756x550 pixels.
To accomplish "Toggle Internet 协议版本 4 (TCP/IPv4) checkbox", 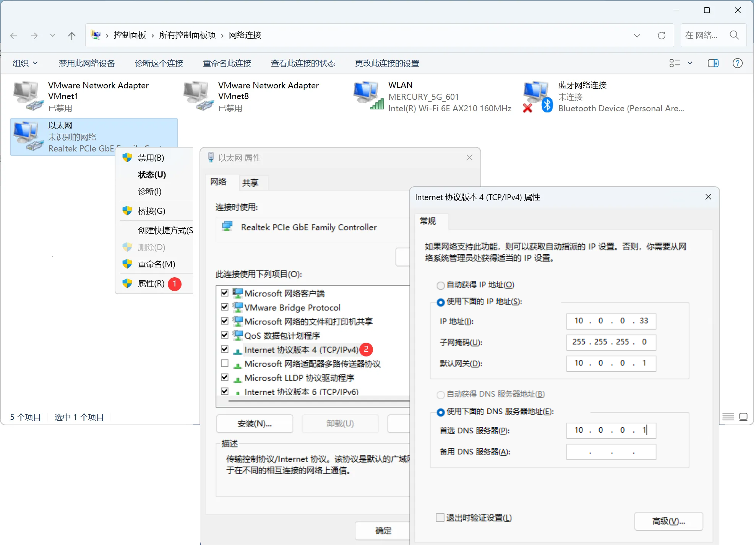I will point(225,349).
